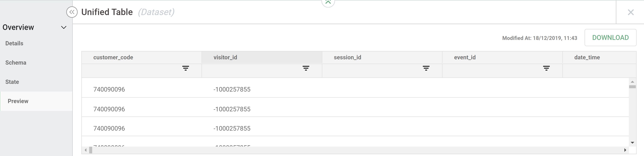Click first row customer_code 740090096 cell
Viewport: 644px width, 156px height.
tap(109, 89)
